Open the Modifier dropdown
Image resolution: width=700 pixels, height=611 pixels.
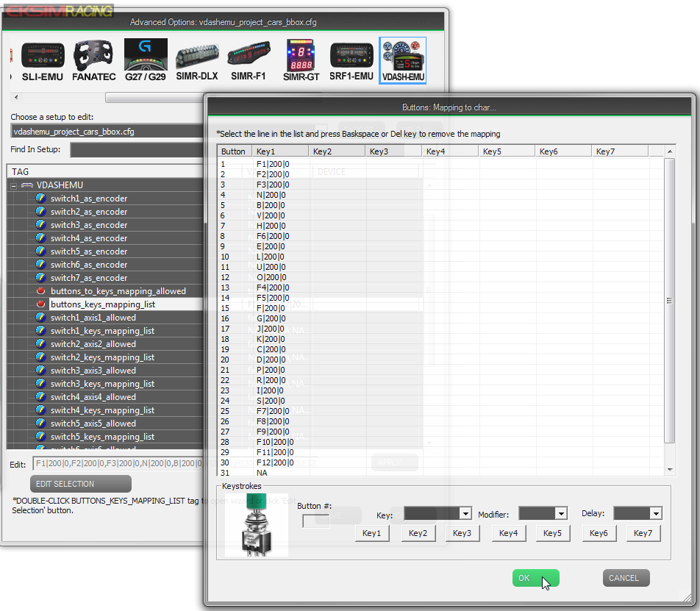pyautogui.click(x=561, y=514)
